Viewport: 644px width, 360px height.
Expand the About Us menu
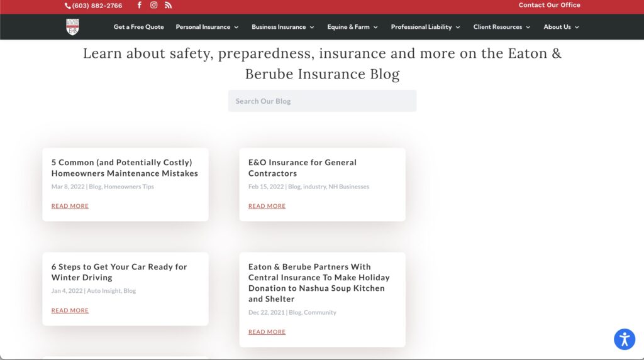tap(561, 27)
